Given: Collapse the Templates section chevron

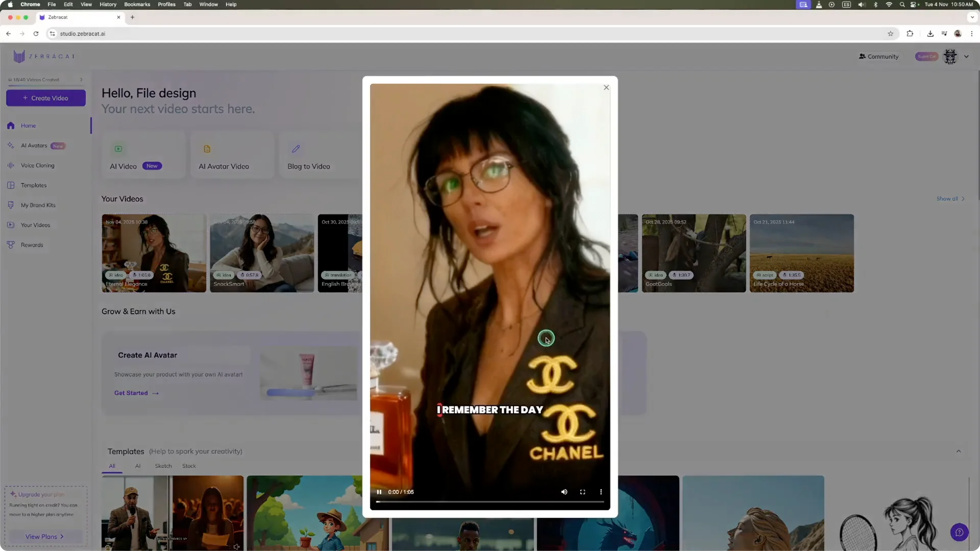Looking at the screenshot, I should pos(958,451).
